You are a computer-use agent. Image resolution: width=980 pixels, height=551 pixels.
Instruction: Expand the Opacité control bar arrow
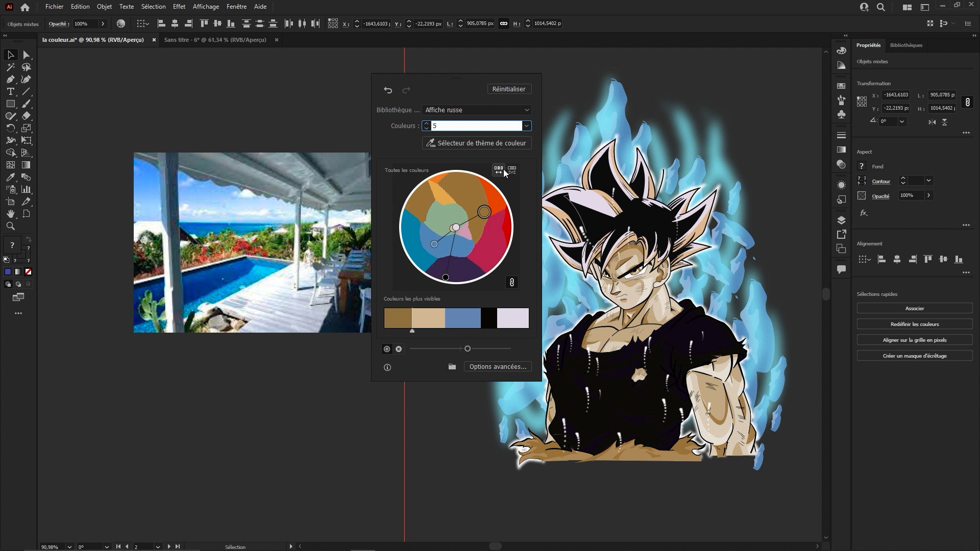click(103, 23)
